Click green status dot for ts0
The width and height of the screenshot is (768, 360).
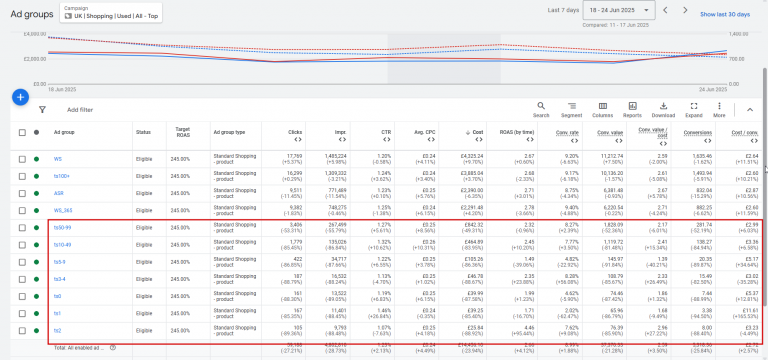click(36, 296)
